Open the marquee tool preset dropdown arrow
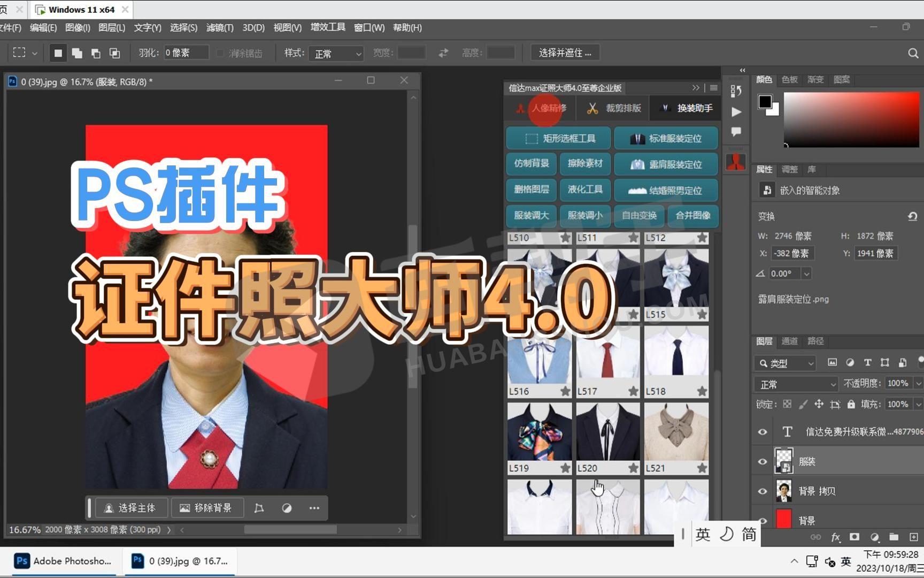924x578 pixels. [35, 53]
